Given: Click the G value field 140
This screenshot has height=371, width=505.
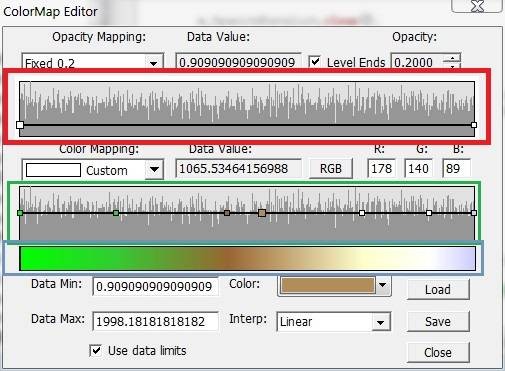Looking at the screenshot, I should [418, 168].
